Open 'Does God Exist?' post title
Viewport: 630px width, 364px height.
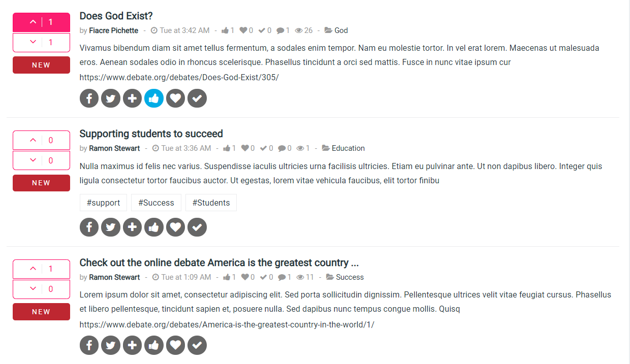(116, 16)
